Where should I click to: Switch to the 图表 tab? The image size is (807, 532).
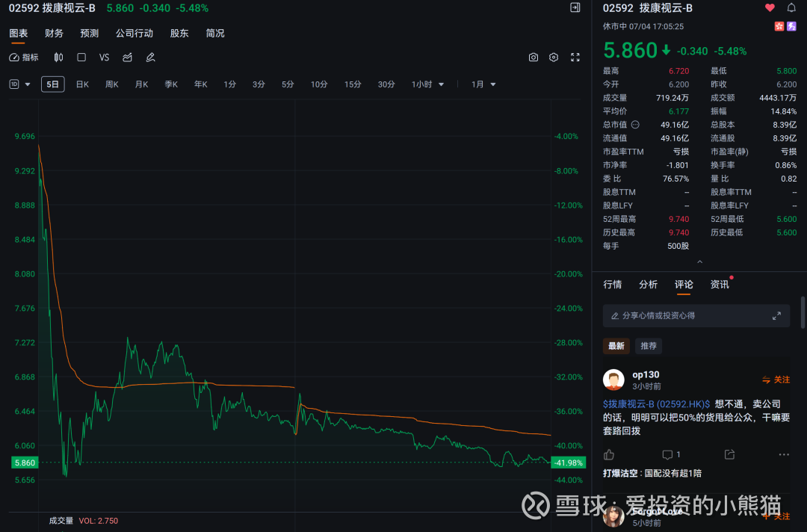[x=19, y=34]
